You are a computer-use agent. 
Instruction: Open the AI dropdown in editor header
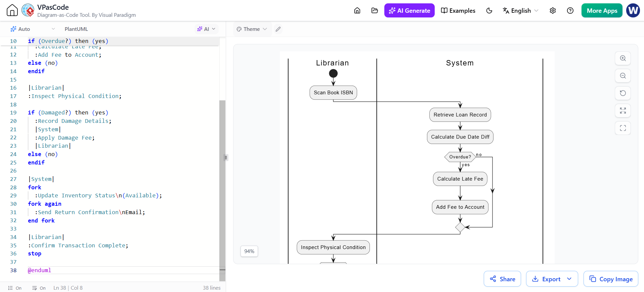pos(206,29)
